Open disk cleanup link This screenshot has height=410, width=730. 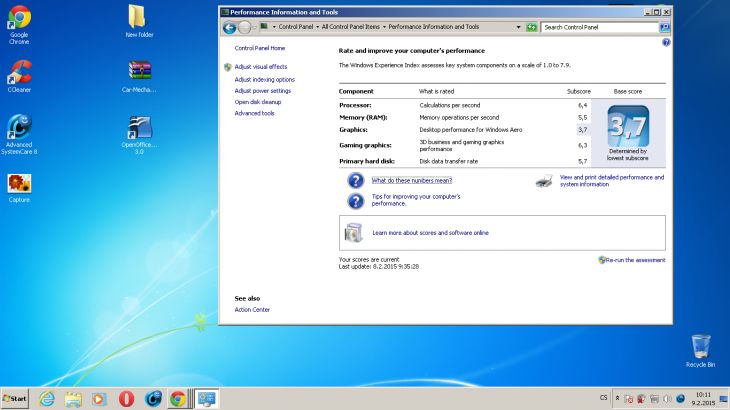(258, 102)
